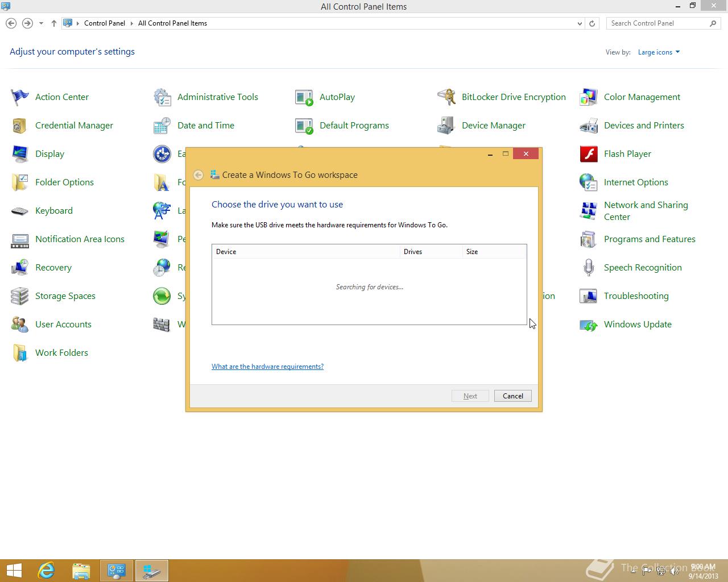728x582 pixels.
Task: Click the AutoPlay icon
Action: [x=304, y=97]
